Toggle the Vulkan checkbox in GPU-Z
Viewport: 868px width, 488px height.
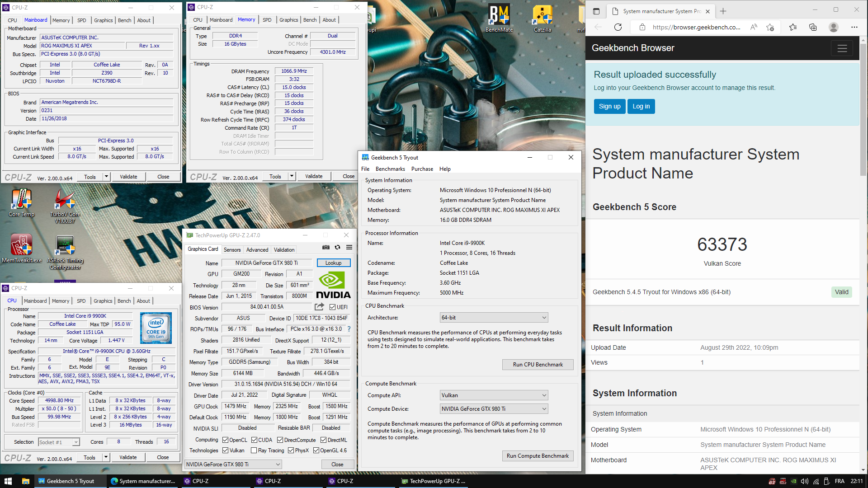pyautogui.click(x=225, y=450)
